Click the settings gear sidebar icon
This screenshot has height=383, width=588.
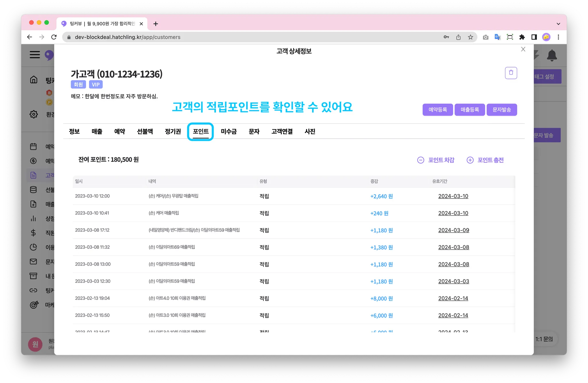pos(34,114)
